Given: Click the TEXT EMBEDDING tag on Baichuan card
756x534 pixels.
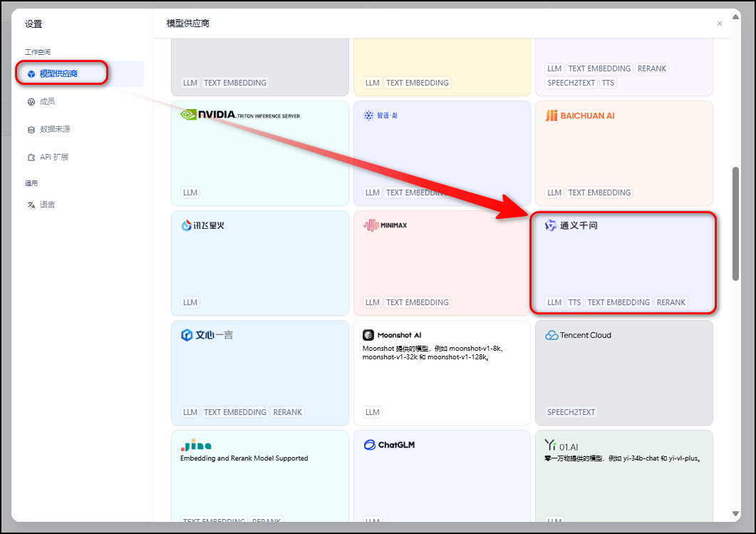Looking at the screenshot, I should coord(599,192).
